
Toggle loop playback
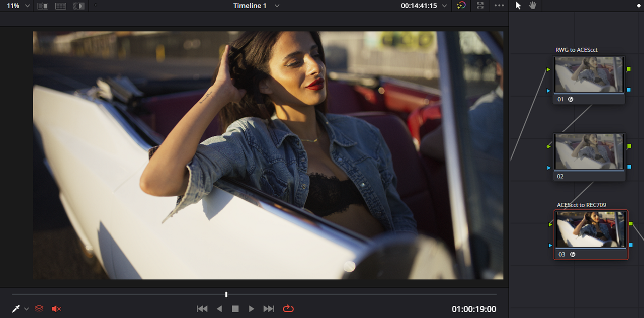pyautogui.click(x=288, y=309)
